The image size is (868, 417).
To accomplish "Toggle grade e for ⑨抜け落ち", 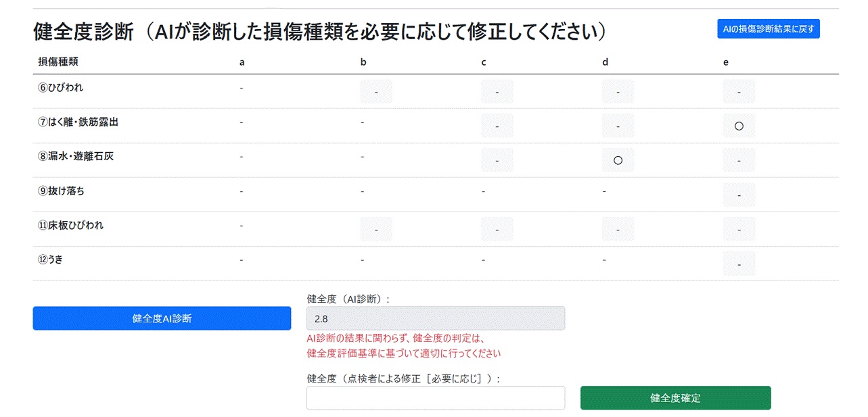I will [739, 195].
